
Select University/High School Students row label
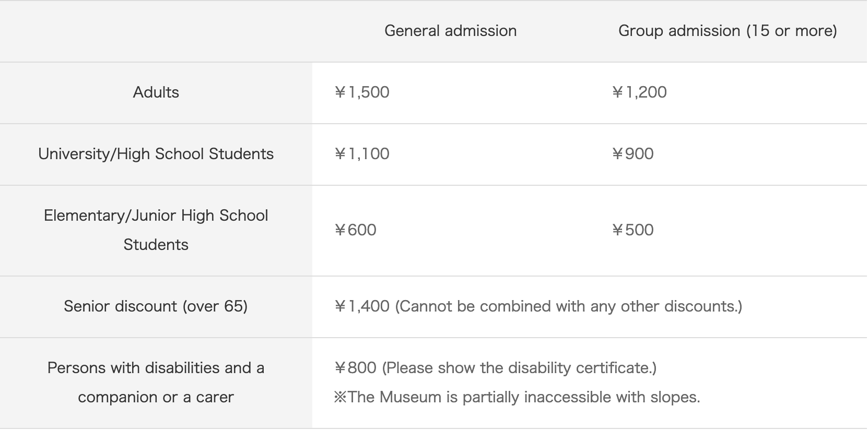[x=156, y=154]
